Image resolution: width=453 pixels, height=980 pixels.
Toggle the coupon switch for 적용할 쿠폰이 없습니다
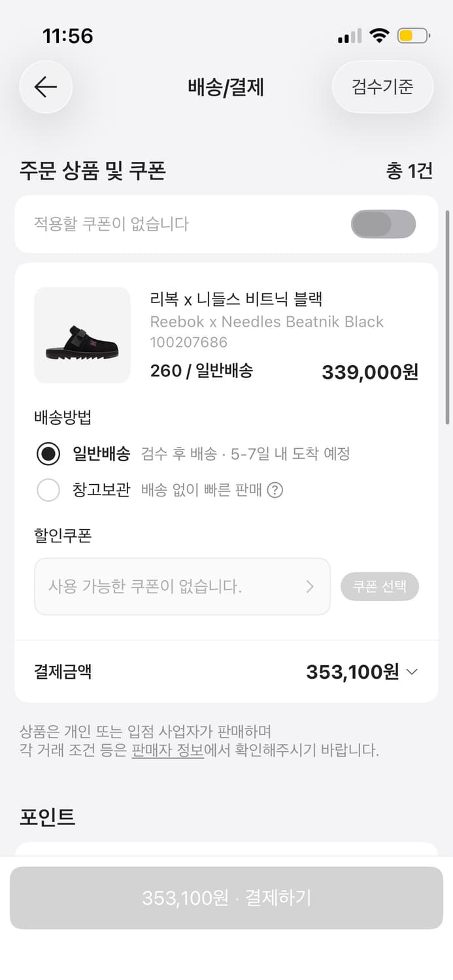coord(384,224)
